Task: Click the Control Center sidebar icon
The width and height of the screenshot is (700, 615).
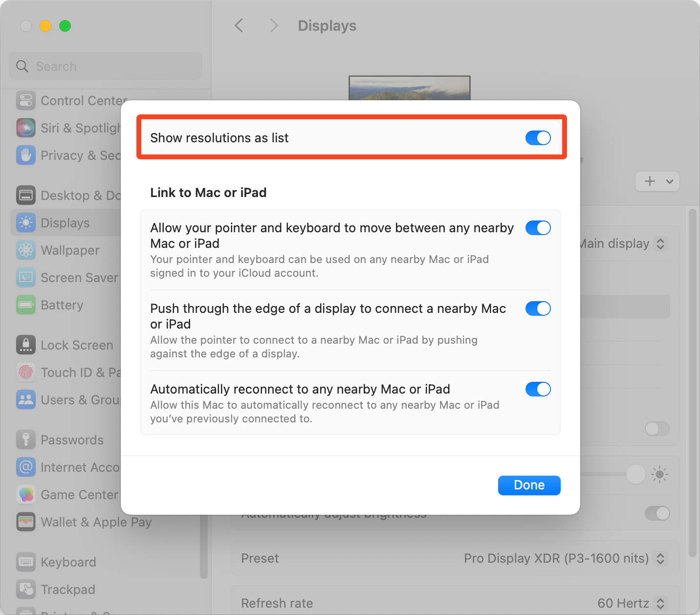Action: (26, 101)
